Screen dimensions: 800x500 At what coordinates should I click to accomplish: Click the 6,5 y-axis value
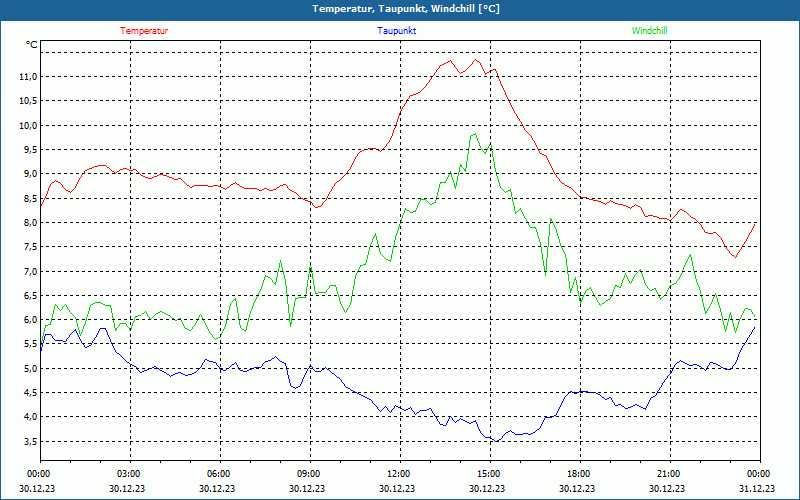[x=30, y=295]
